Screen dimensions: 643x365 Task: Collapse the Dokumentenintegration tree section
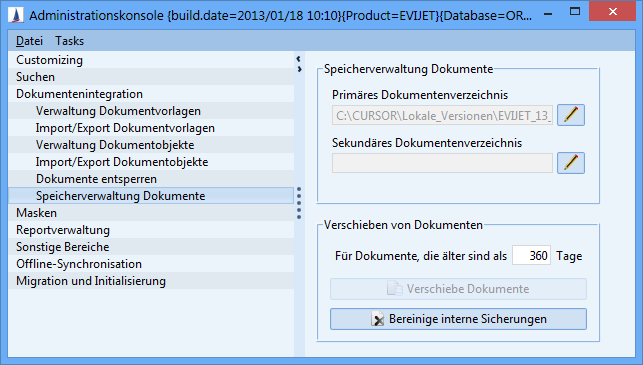coord(151,94)
